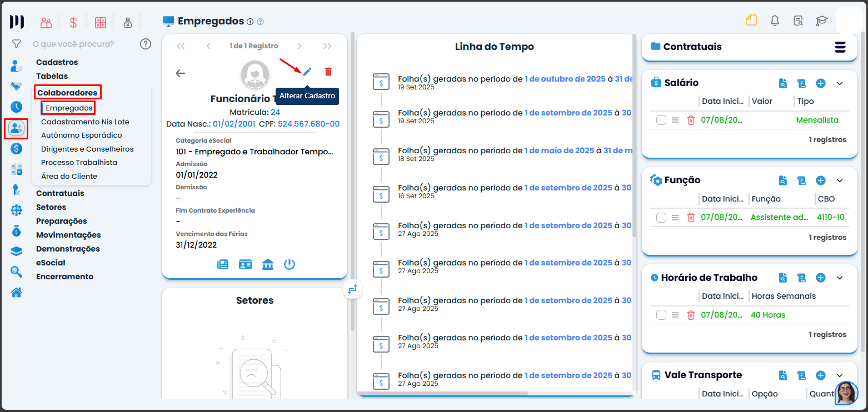Select the checkbox in the Salário row

pos(661,120)
